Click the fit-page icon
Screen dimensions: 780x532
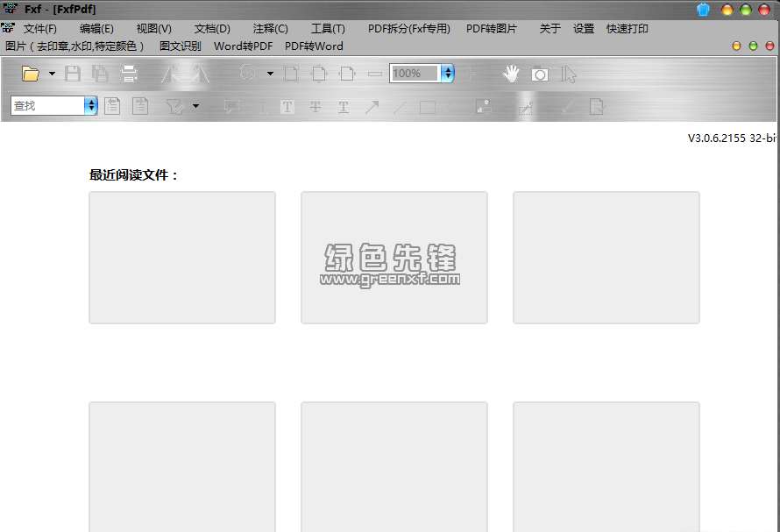(x=319, y=74)
